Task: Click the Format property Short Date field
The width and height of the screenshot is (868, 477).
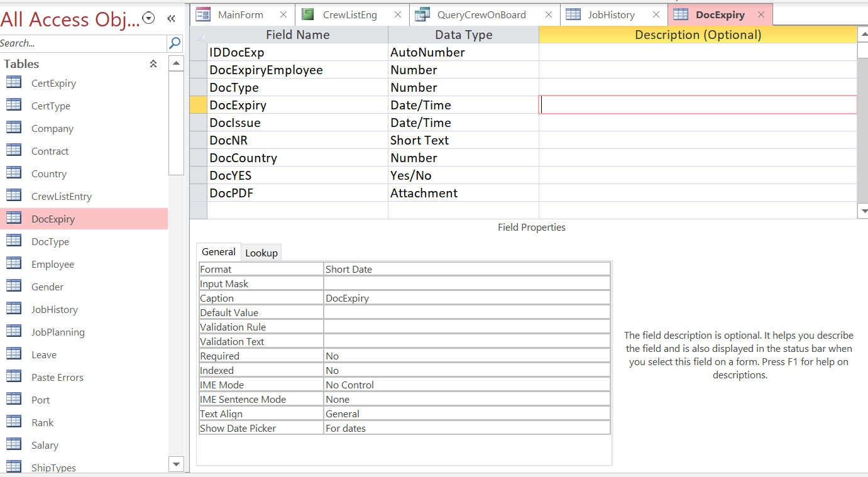Action: click(x=466, y=269)
